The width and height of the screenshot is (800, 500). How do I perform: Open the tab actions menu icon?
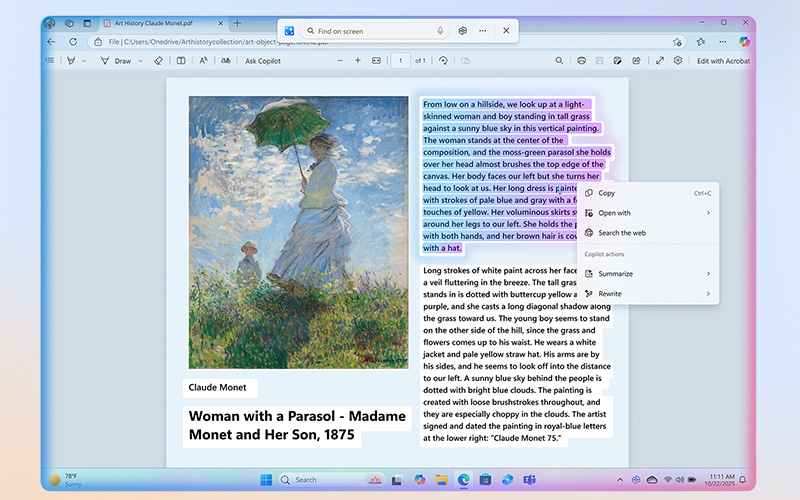pyautogui.click(x=87, y=23)
